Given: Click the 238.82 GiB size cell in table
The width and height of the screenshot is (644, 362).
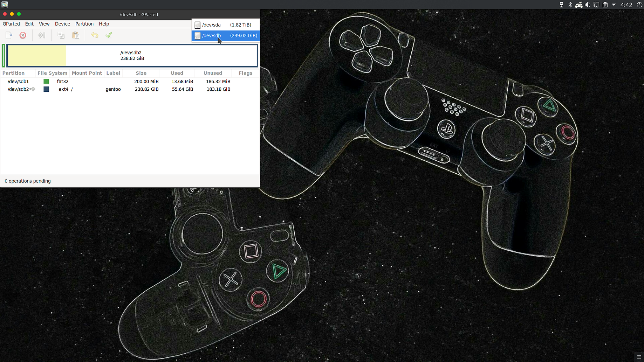Looking at the screenshot, I should [147, 89].
